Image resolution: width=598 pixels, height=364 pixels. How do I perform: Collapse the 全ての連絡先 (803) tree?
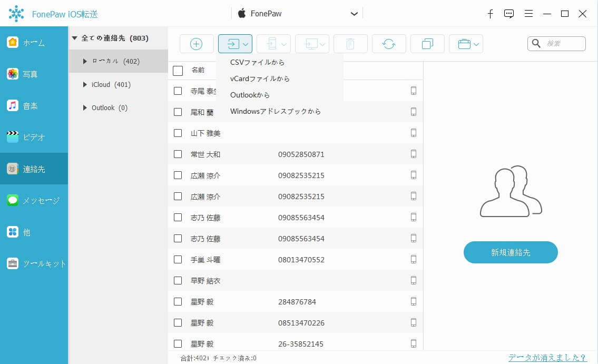(x=75, y=38)
